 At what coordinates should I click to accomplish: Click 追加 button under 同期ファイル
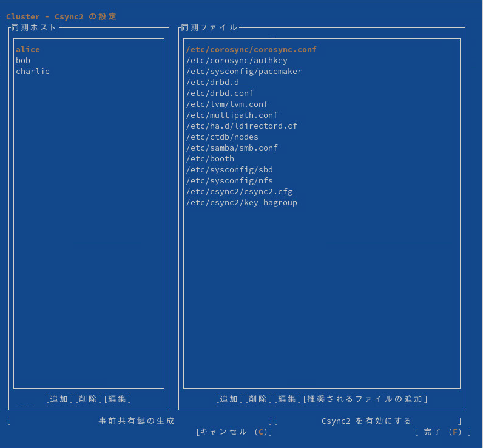pyautogui.click(x=229, y=399)
